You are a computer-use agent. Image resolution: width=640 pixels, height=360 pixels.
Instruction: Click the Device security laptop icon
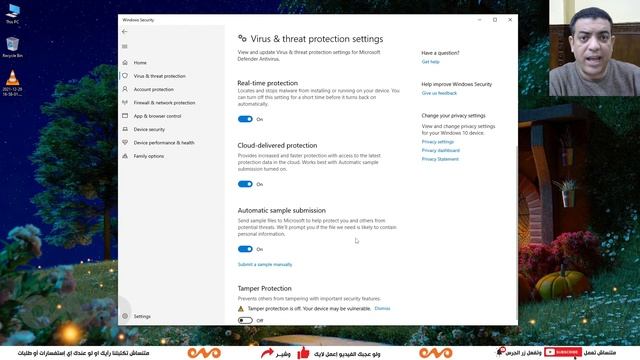[125, 129]
